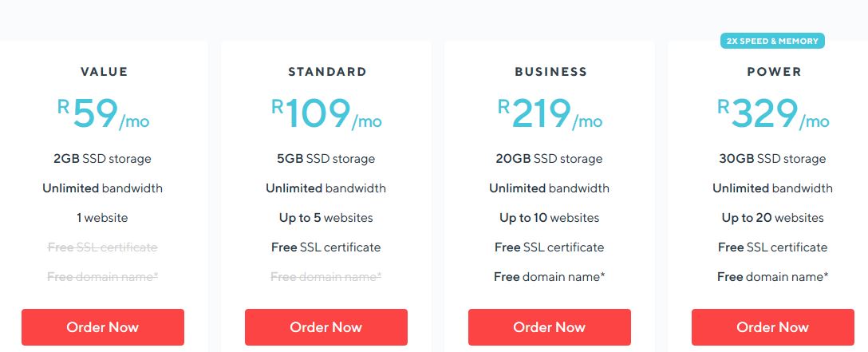This screenshot has height=352, width=868.
Task: Click Up to 5 websites text
Action: [x=326, y=218]
